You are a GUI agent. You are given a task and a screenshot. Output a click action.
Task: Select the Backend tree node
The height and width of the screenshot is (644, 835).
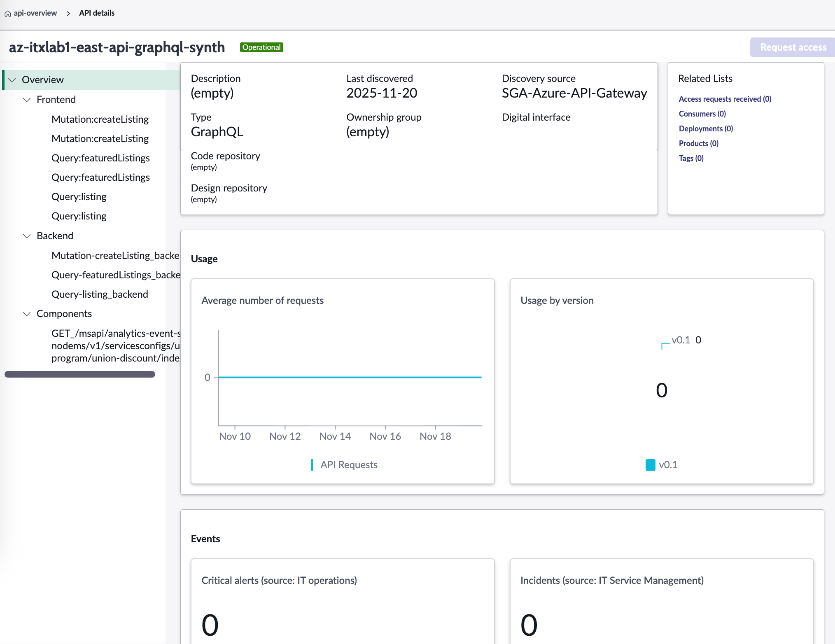coord(55,236)
